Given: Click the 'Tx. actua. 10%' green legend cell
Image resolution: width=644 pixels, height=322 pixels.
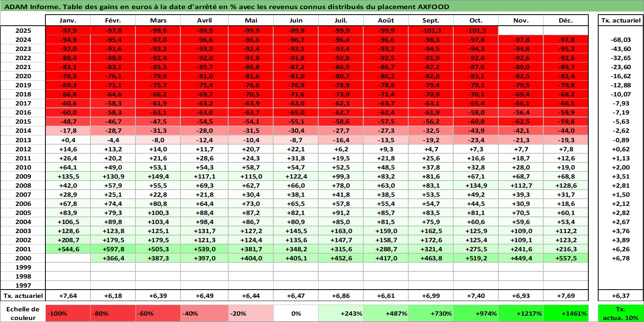Looking at the screenshot, I should [621, 313].
